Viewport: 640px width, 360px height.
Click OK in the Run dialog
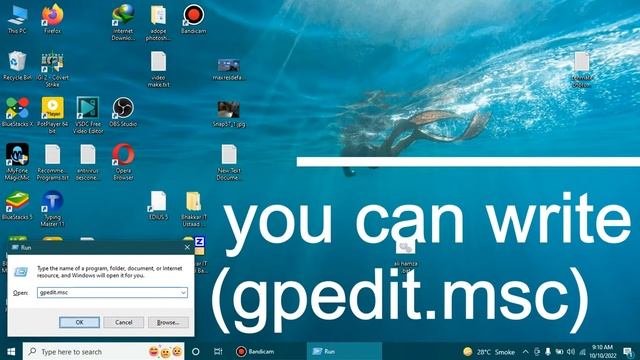pyautogui.click(x=79, y=322)
